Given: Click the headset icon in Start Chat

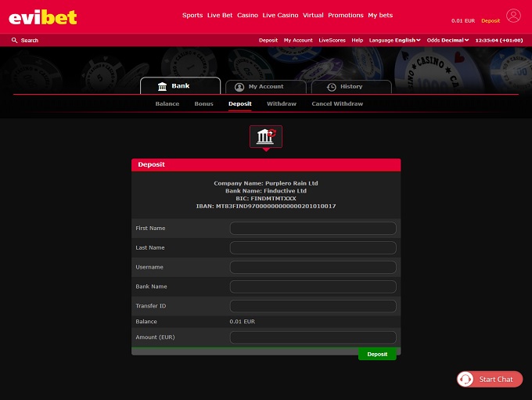Looking at the screenshot, I should point(466,379).
